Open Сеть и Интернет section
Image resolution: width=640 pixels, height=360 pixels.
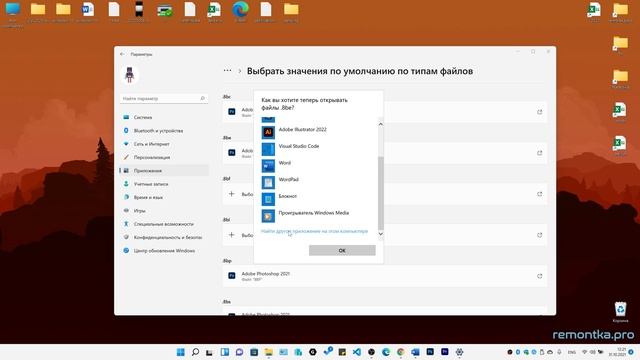[x=164, y=144]
